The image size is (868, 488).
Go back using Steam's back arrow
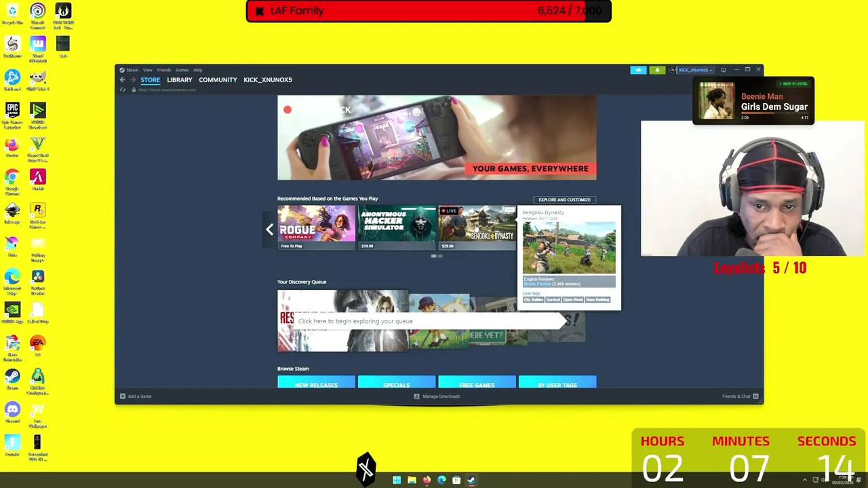coord(122,80)
